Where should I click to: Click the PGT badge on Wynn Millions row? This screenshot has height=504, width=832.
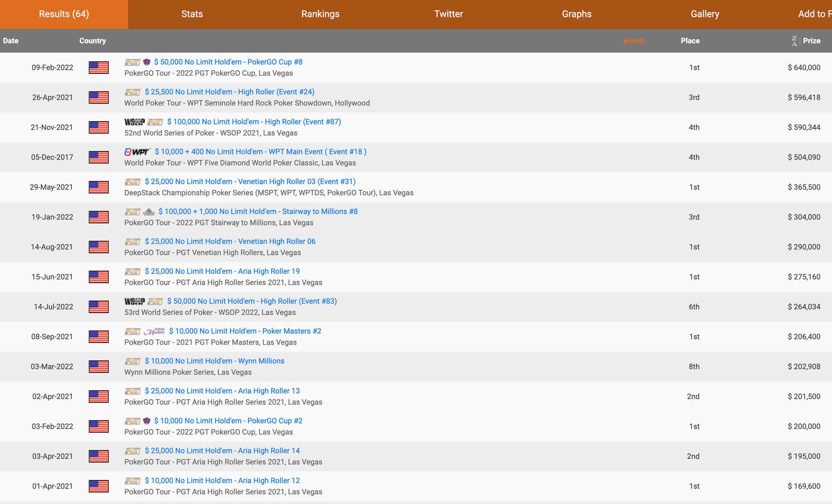(132, 361)
